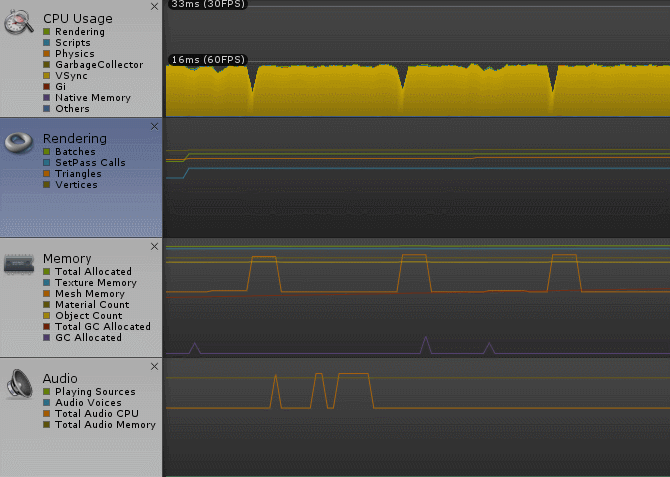Screen dimensions: 670x477
Task: Close the Rendering profiler module
Action: click(154, 127)
